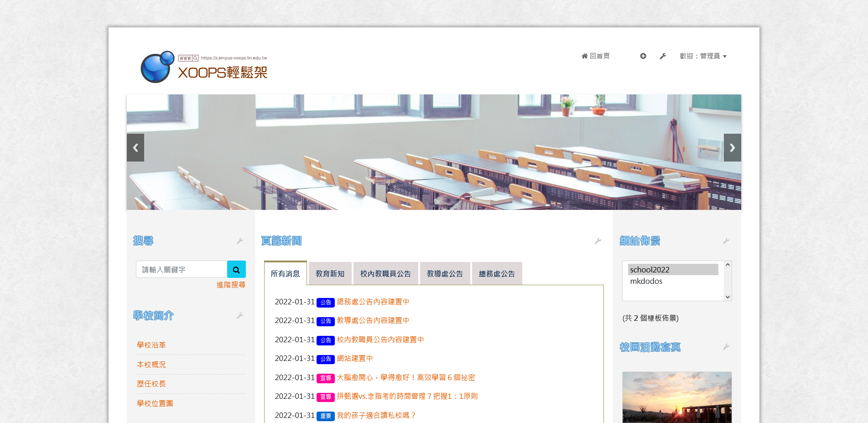868x423 pixels.
Task: Switch to the 教育新知 tab
Action: coord(330,274)
